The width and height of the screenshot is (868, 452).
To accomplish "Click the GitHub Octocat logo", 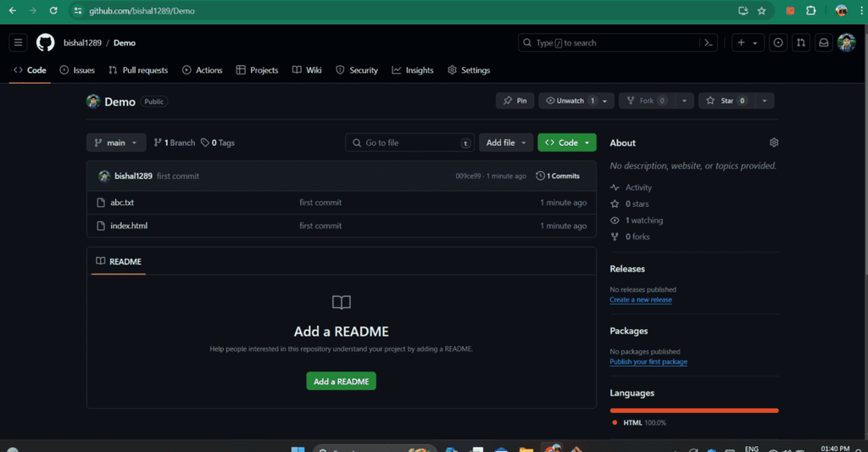I will click(x=46, y=42).
